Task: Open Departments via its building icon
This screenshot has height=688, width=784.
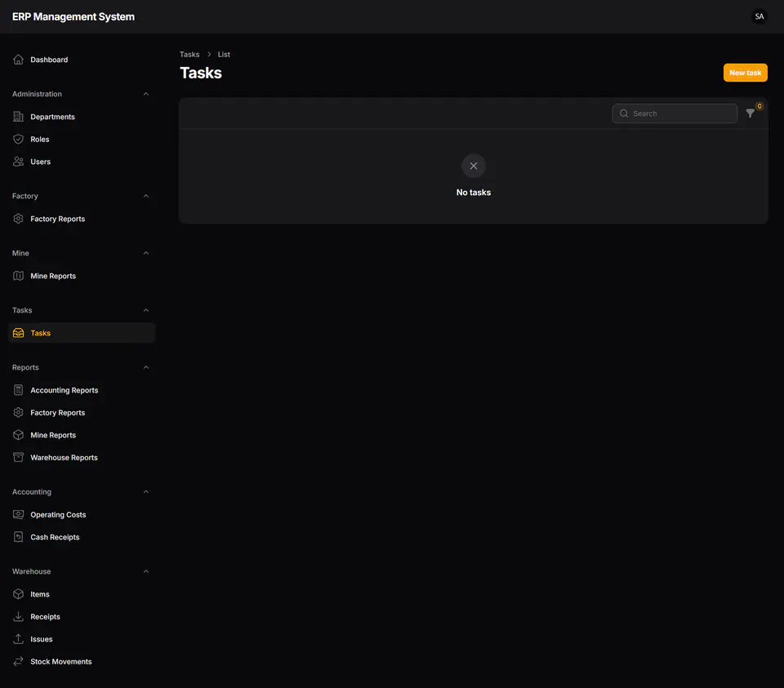Action: pos(19,117)
